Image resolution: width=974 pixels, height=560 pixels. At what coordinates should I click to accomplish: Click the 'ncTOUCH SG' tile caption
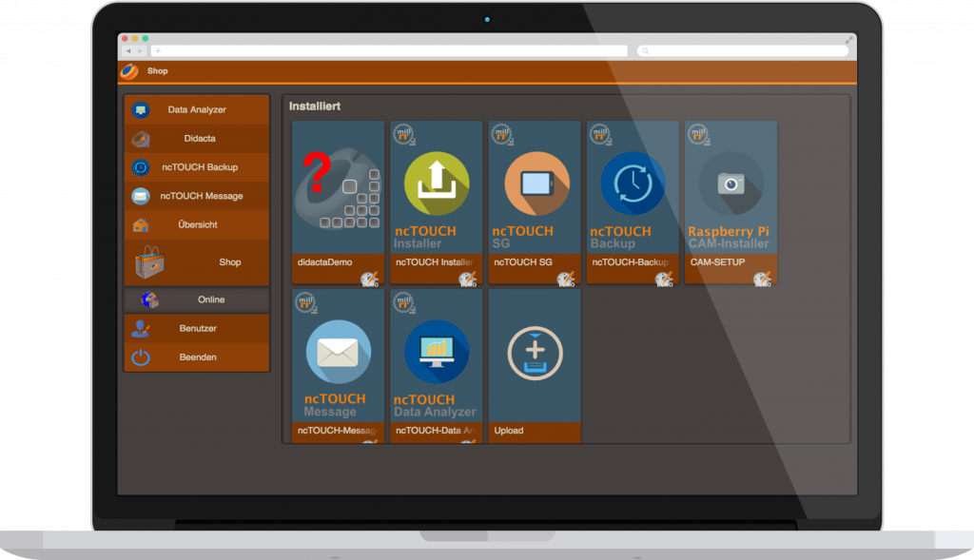click(523, 262)
